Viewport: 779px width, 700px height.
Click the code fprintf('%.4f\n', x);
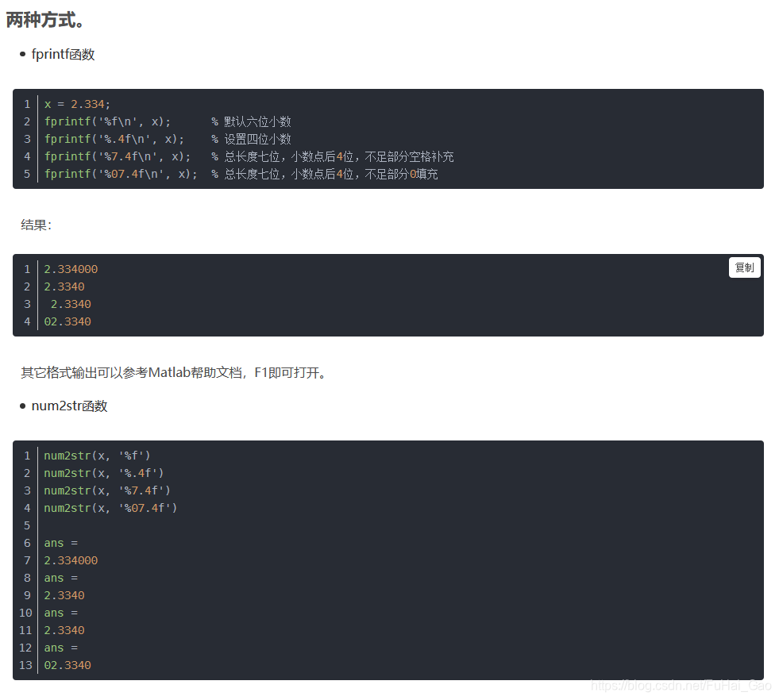(x=114, y=139)
